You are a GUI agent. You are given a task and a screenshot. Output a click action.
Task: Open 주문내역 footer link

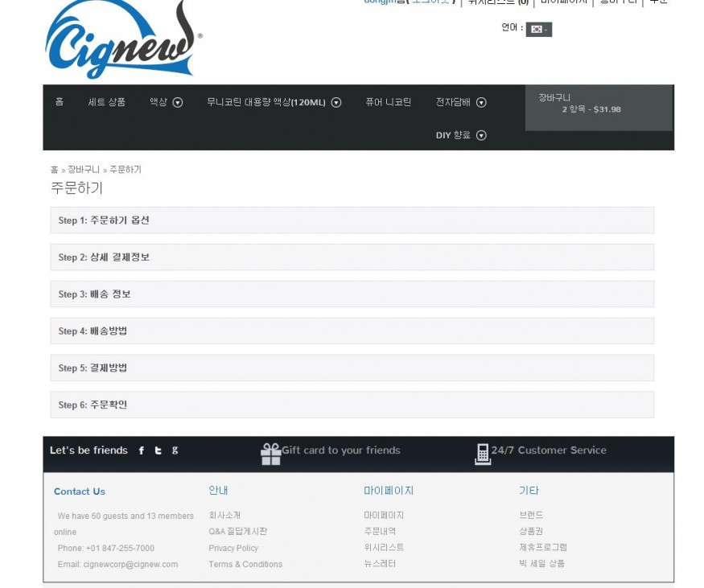pos(380,531)
